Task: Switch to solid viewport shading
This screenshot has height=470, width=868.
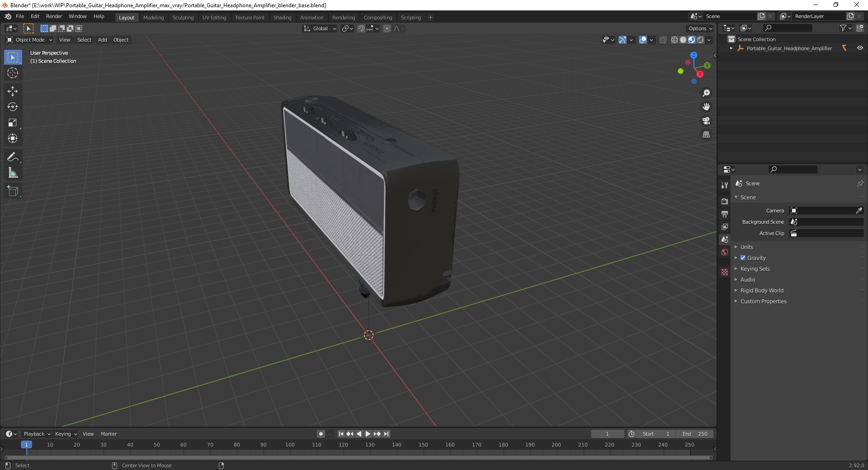Action: [x=683, y=40]
